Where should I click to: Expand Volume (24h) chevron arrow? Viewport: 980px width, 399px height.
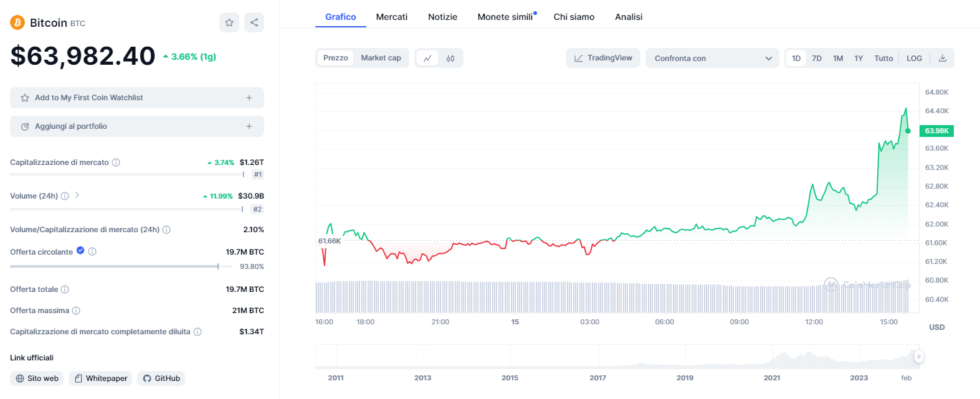(77, 195)
